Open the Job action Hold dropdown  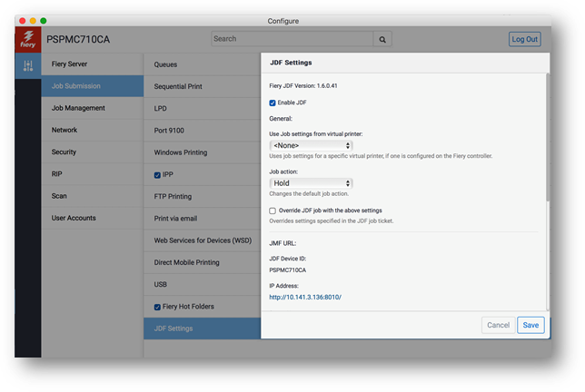[x=312, y=183]
